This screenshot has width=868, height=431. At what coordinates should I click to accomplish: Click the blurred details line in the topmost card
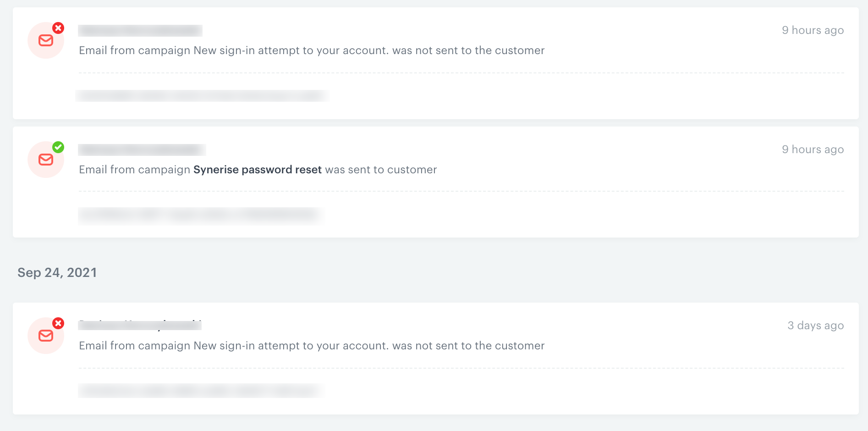point(202,96)
